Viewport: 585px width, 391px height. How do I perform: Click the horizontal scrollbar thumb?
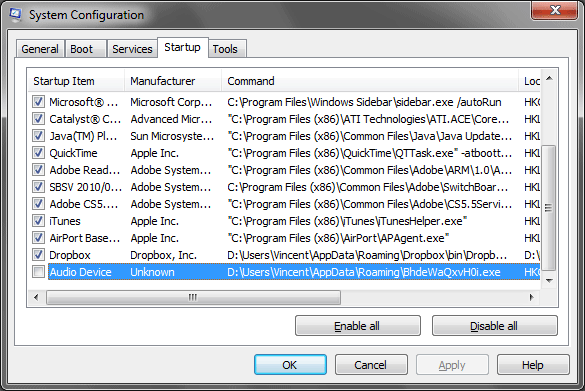[193, 297]
